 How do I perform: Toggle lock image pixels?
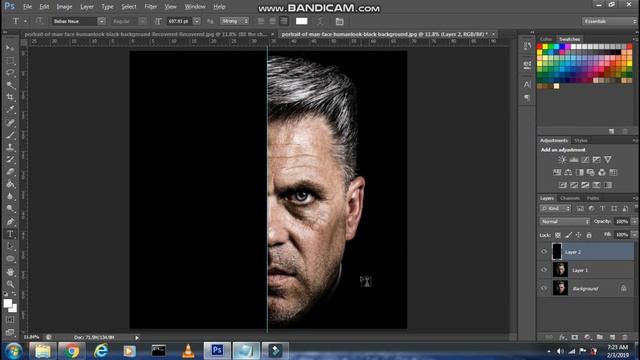(568, 235)
